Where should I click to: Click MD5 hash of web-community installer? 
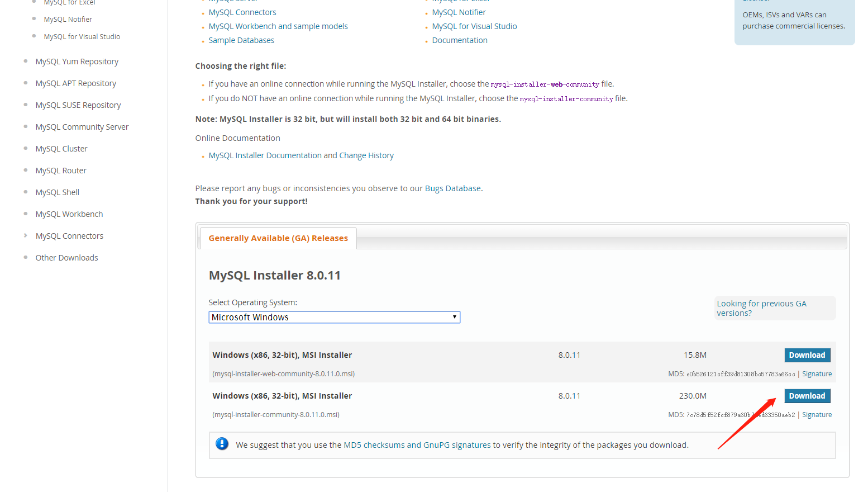coord(741,374)
